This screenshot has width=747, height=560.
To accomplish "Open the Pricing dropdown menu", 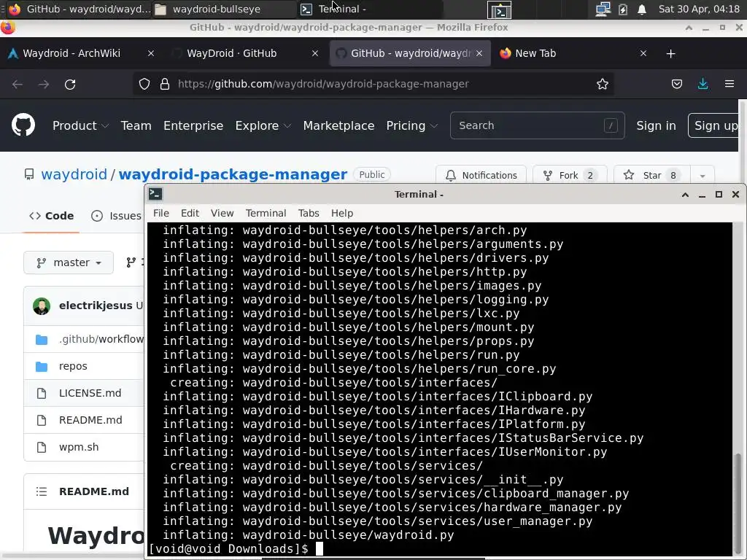I will 412,125.
